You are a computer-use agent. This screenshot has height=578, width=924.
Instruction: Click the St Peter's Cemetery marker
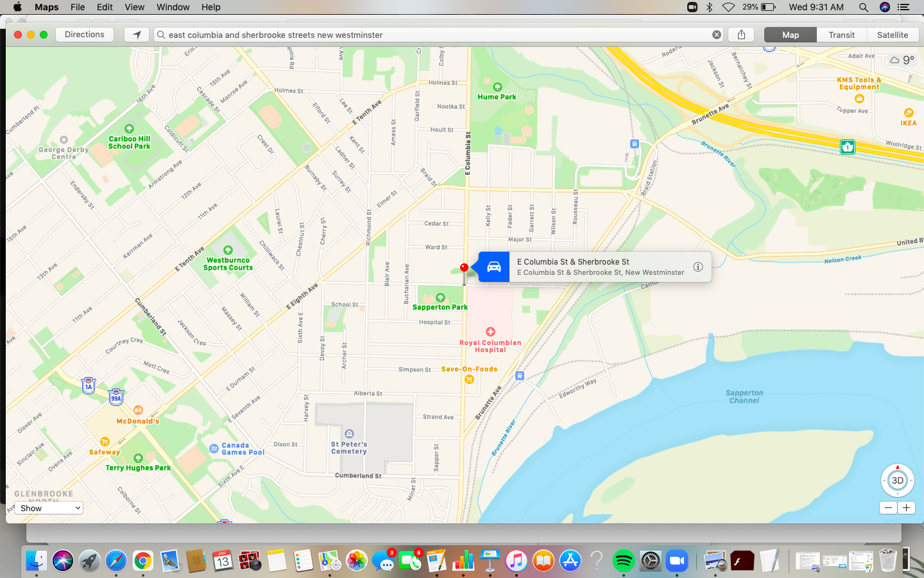[349, 433]
